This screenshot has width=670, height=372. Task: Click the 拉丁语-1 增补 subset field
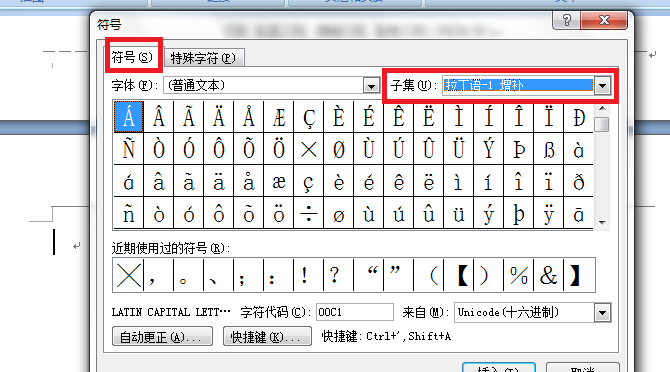[518, 85]
